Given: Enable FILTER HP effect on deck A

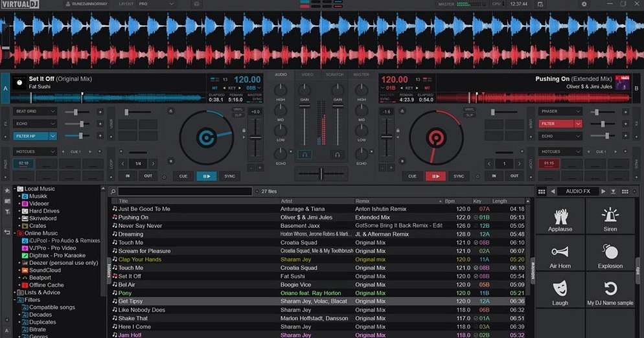Looking at the screenshot, I should (x=30, y=136).
